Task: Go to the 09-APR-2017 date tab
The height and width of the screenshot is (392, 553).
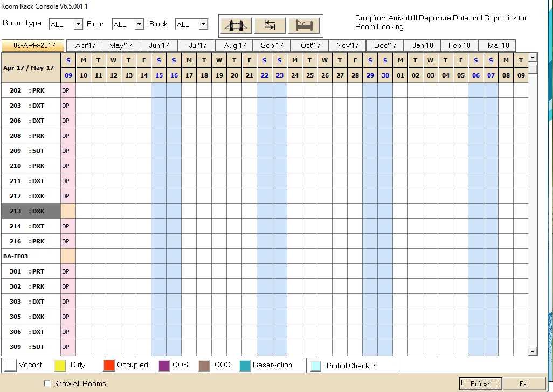Action: (x=33, y=46)
